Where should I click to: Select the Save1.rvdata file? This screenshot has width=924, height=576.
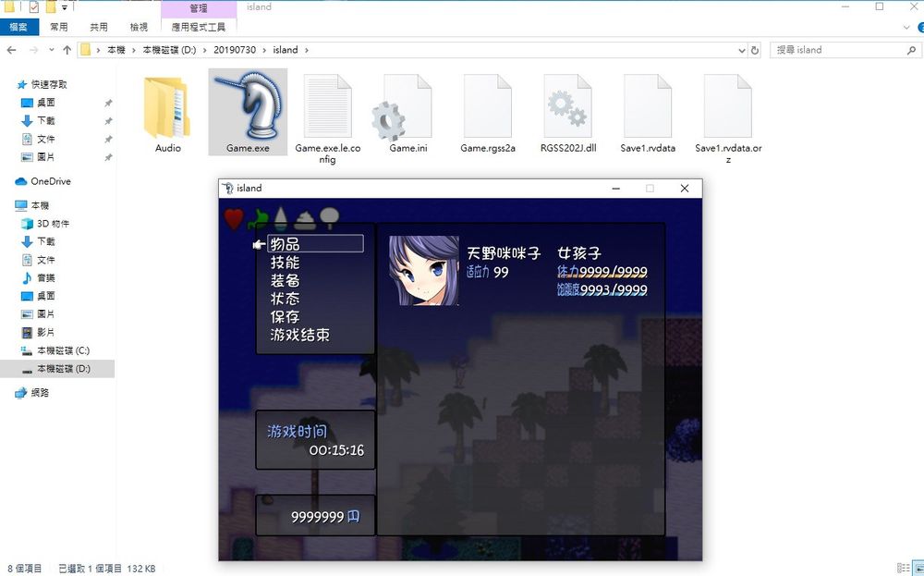648,109
